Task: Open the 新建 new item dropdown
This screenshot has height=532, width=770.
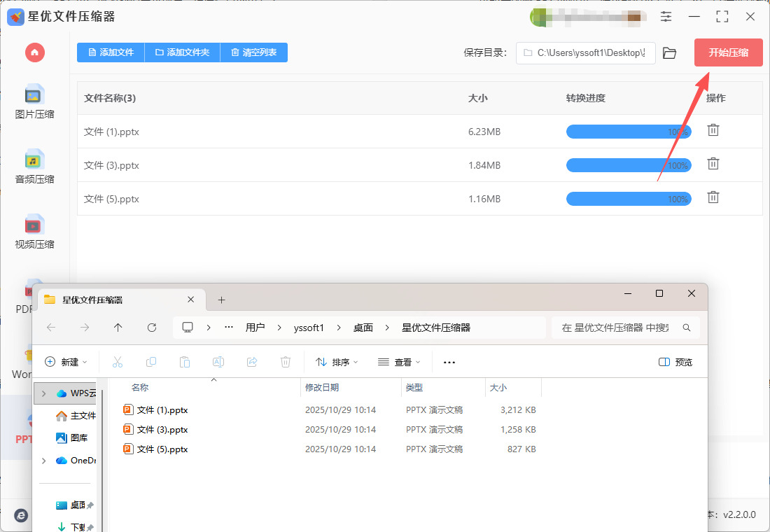Action: [x=66, y=362]
